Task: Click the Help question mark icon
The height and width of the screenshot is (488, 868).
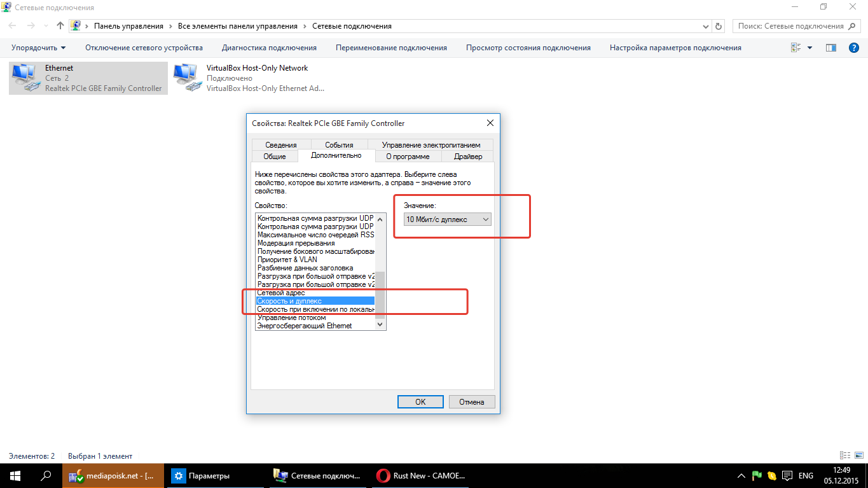Action: point(854,48)
